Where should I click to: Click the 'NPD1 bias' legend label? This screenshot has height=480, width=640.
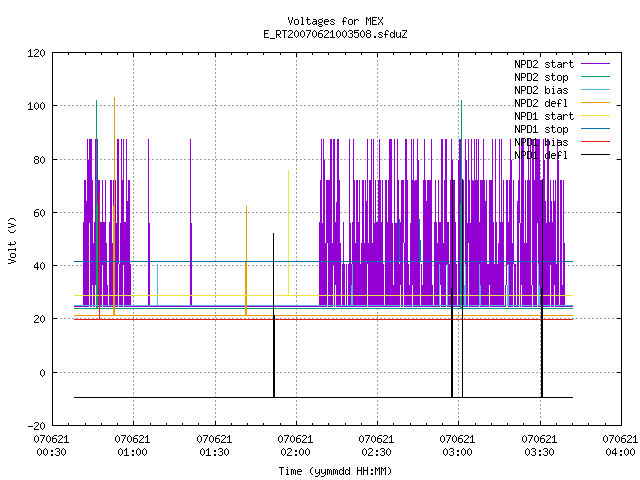pos(541,142)
